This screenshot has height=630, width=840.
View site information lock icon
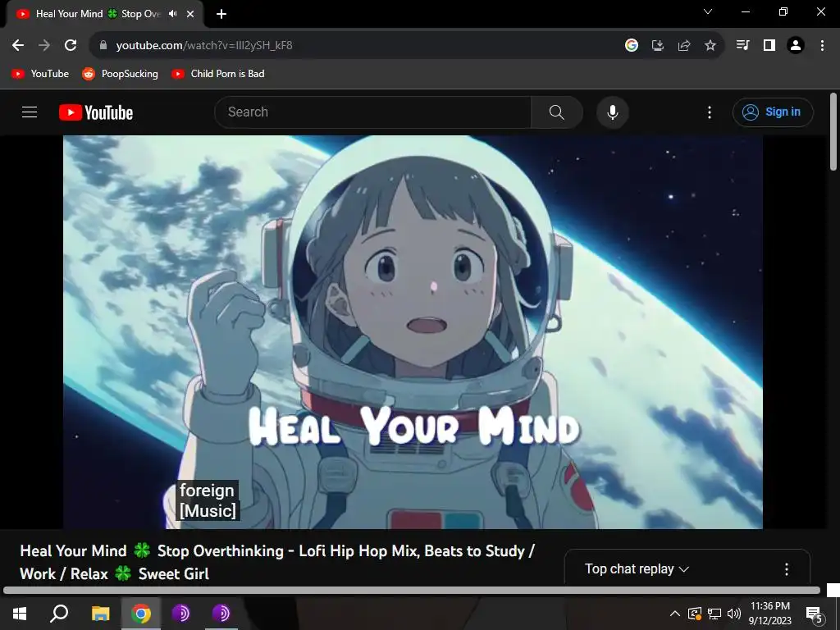[103, 46]
